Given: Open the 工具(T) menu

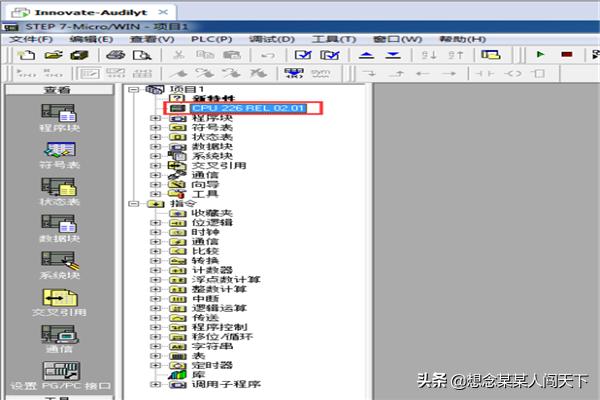Looking at the screenshot, I should pos(334,39).
